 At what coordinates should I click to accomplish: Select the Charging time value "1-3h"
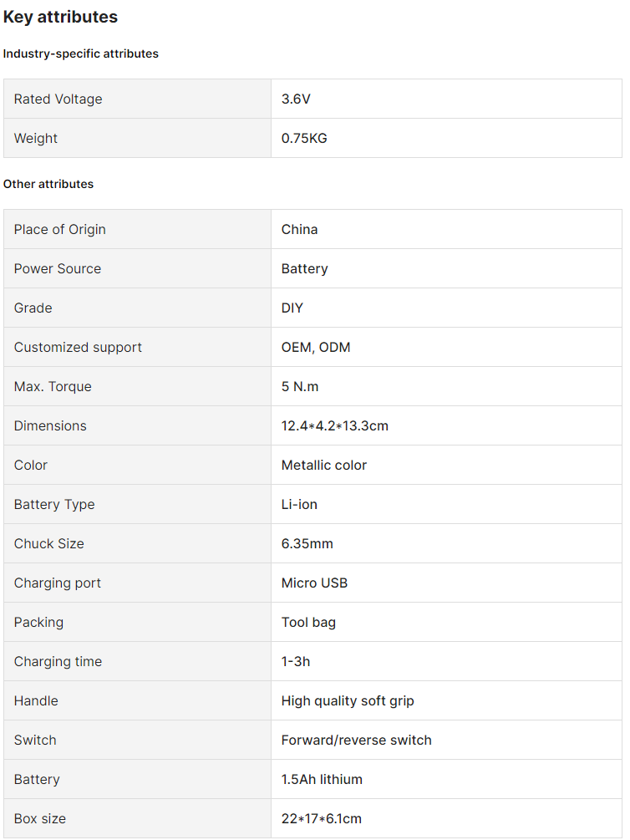tap(296, 661)
